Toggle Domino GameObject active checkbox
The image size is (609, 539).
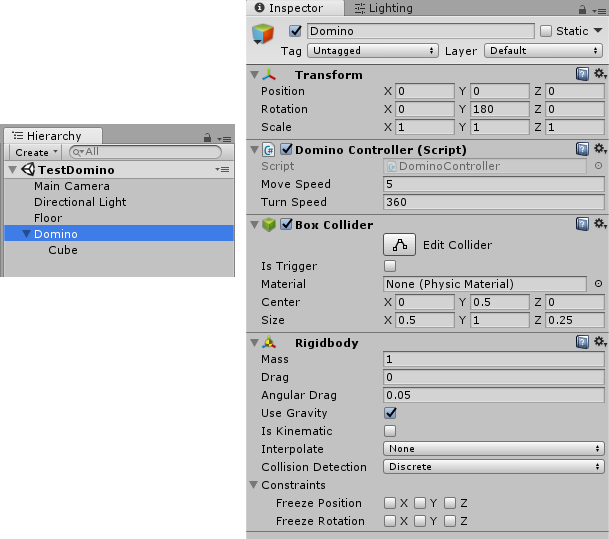(295, 31)
